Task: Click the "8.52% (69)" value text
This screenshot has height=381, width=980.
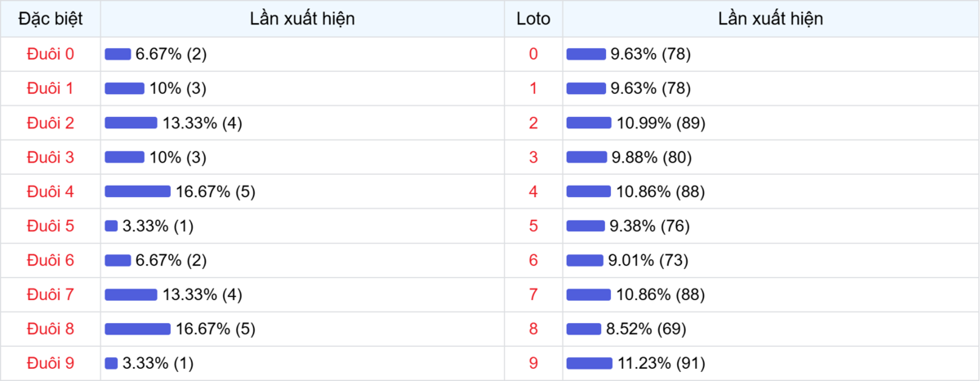Action: pyautogui.click(x=645, y=329)
